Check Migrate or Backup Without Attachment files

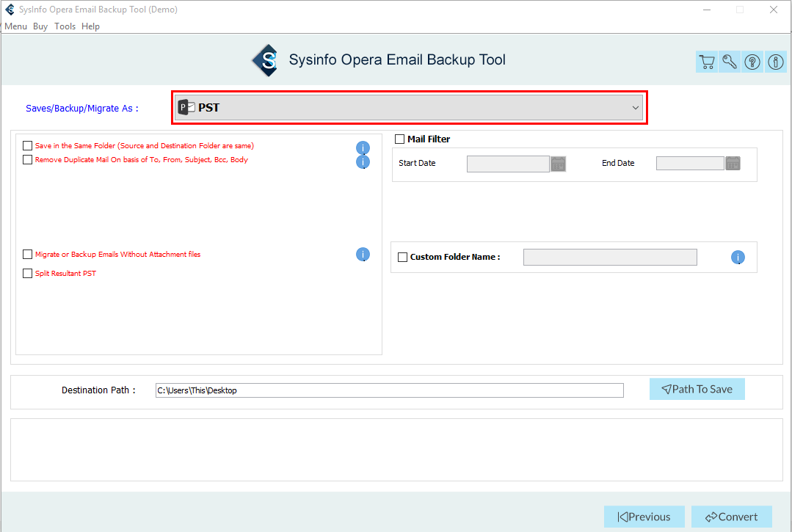coord(28,255)
